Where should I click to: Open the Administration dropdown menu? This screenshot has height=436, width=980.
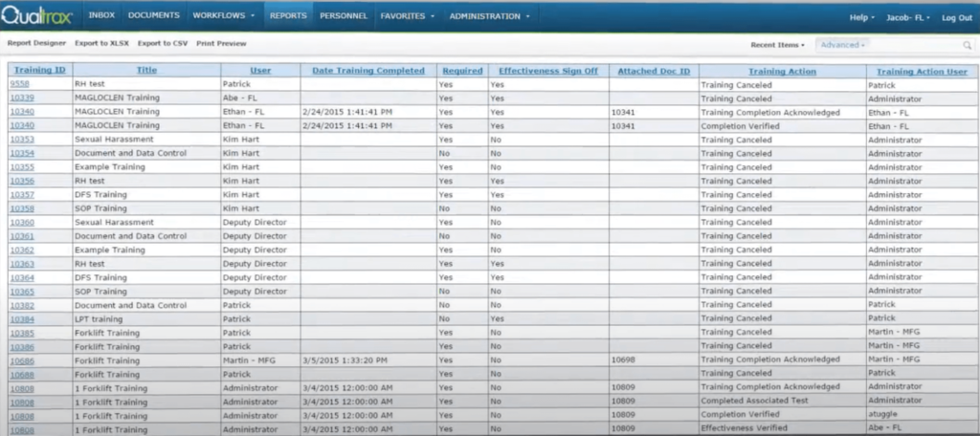(x=489, y=16)
